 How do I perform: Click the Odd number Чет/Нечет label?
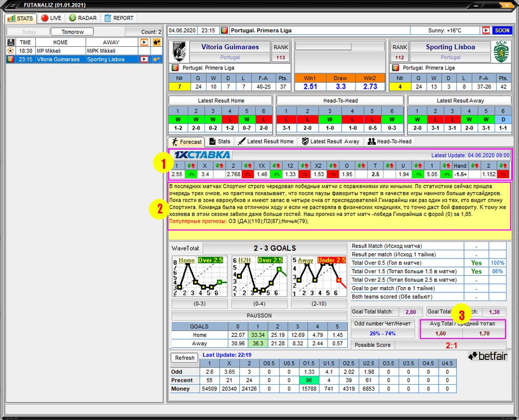[383, 323]
